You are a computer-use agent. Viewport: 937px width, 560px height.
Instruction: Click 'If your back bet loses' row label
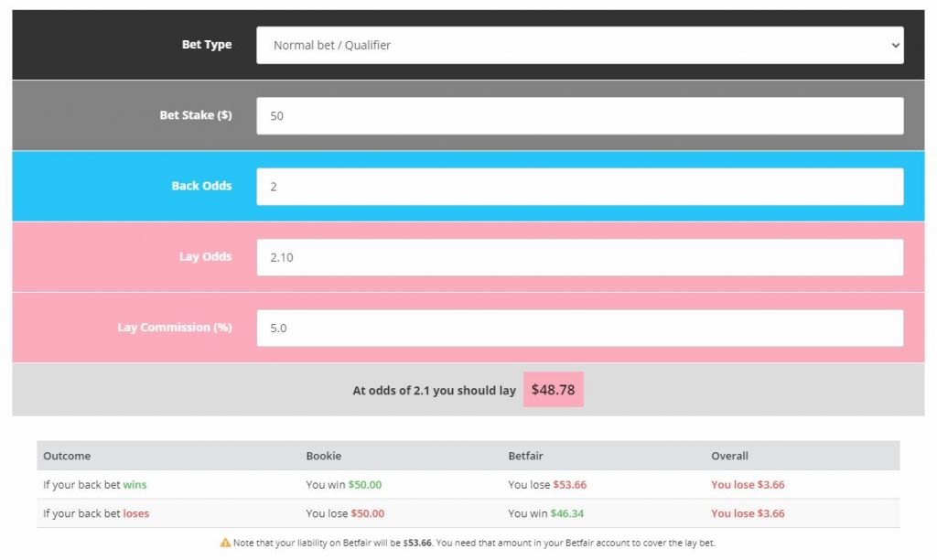(x=95, y=513)
